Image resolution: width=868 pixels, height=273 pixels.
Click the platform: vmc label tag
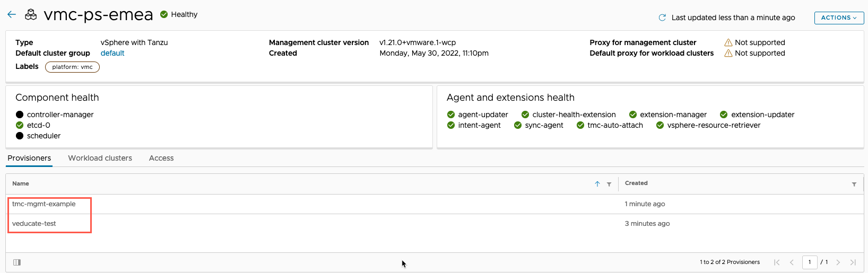(72, 67)
